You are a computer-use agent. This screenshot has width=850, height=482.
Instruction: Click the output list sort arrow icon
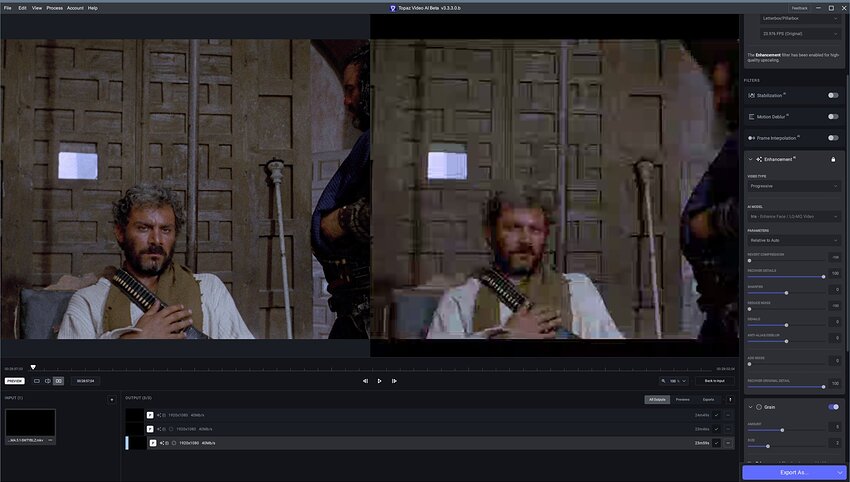click(730, 400)
